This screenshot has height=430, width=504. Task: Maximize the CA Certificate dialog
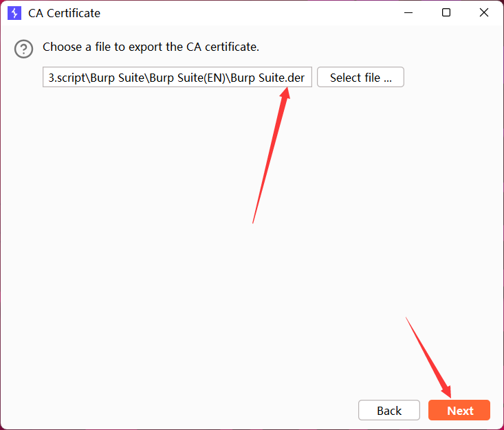[x=446, y=13]
